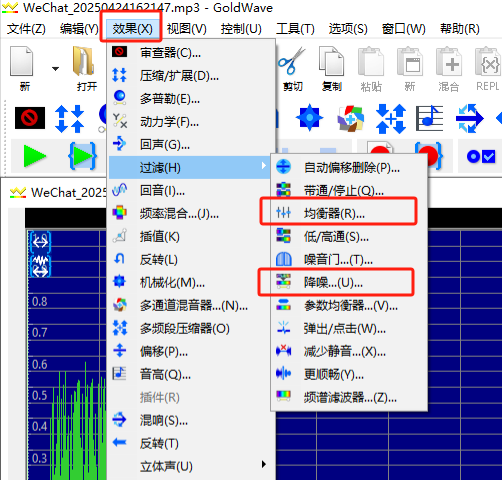The height and width of the screenshot is (480, 502).
Task: Select 动力学(F)... menu entry
Action: click(191, 122)
